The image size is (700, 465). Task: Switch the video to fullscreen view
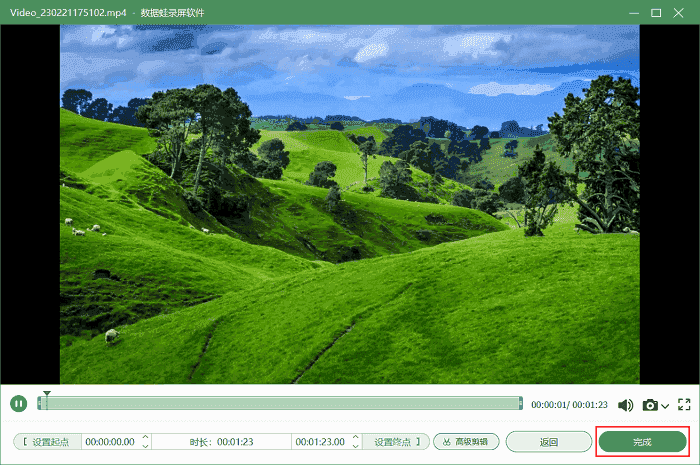(x=684, y=405)
